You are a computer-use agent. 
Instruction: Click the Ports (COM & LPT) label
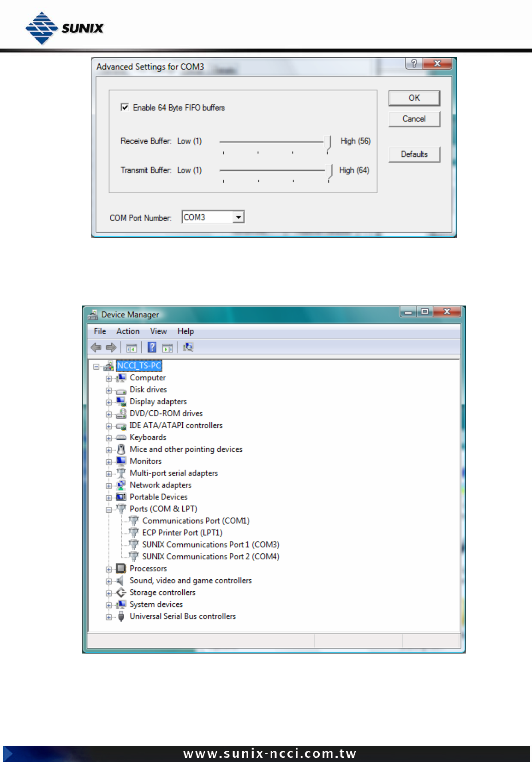163,509
